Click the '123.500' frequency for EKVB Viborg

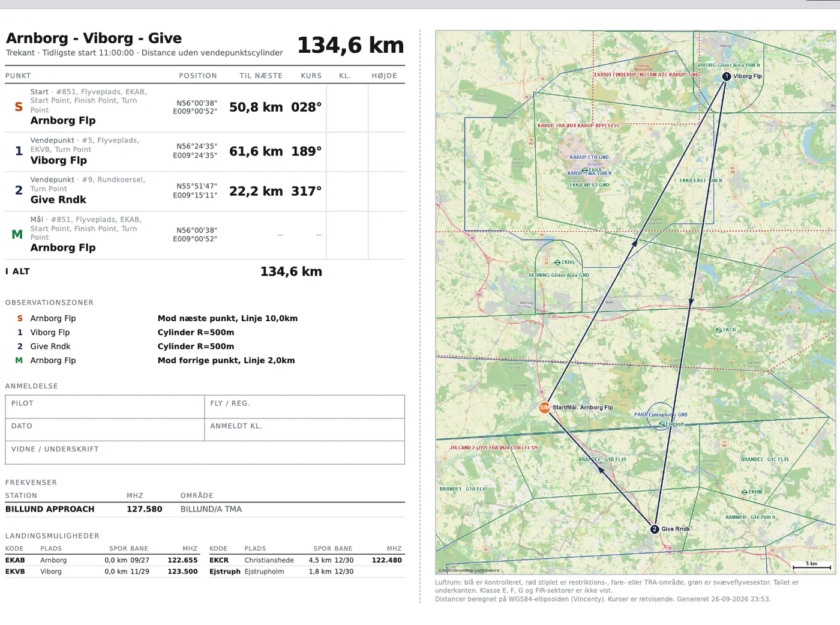pos(182,572)
